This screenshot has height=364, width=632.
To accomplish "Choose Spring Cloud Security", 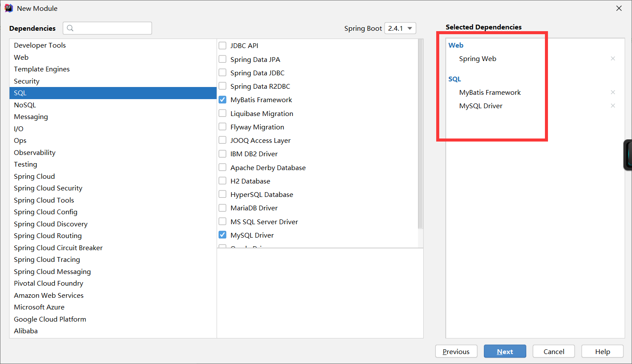I will [113, 188].
